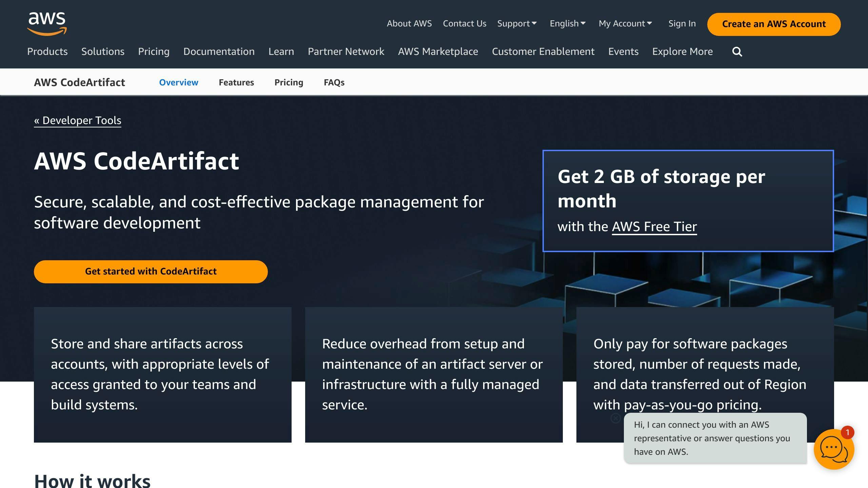Click the Sign In link
The image size is (868, 488).
[x=682, y=24]
